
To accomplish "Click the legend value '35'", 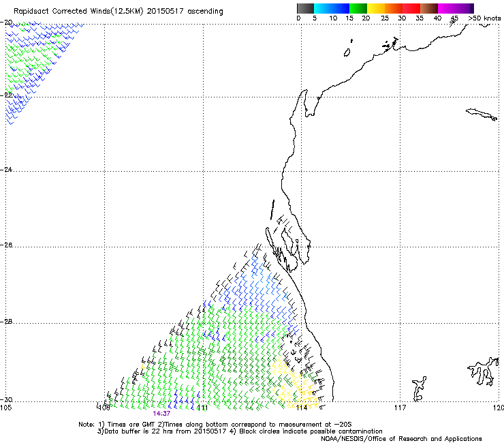I will (420, 18).
